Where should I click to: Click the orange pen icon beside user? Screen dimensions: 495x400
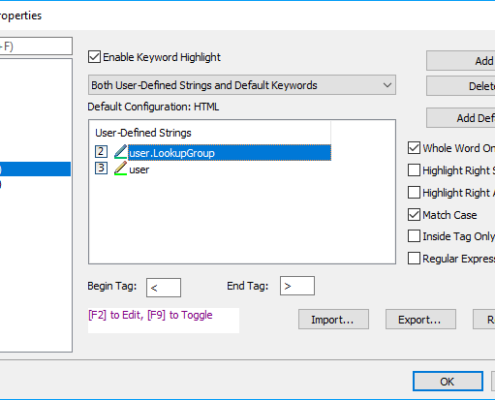pos(120,168)
